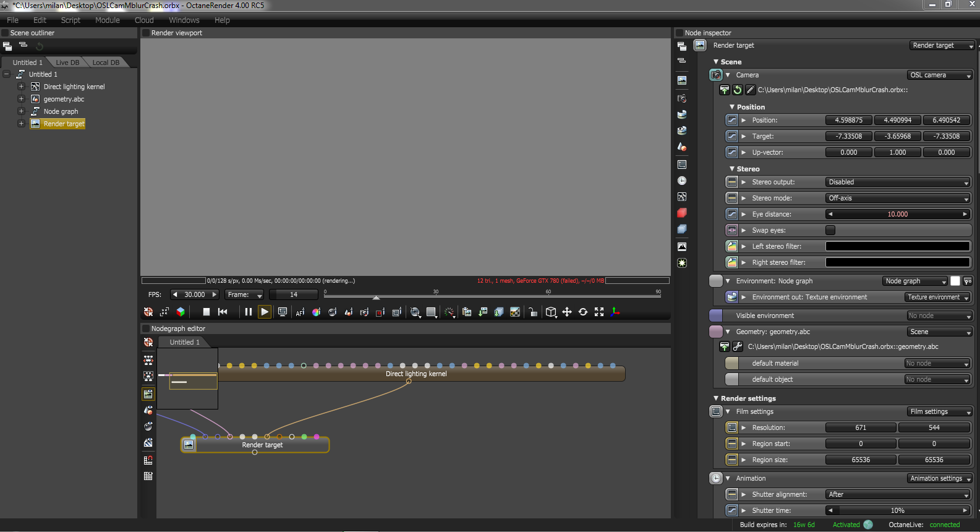This screenshot has width=980, height=532.
Task: Select the object picker tool
Action: 348,312
